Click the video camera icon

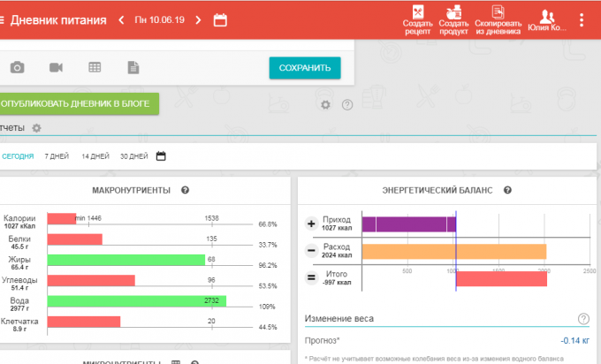click(x=56, y=67)
